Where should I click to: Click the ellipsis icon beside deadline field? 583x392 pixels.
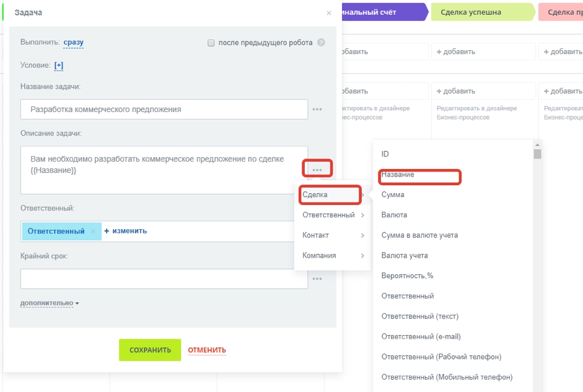(317, 279)
